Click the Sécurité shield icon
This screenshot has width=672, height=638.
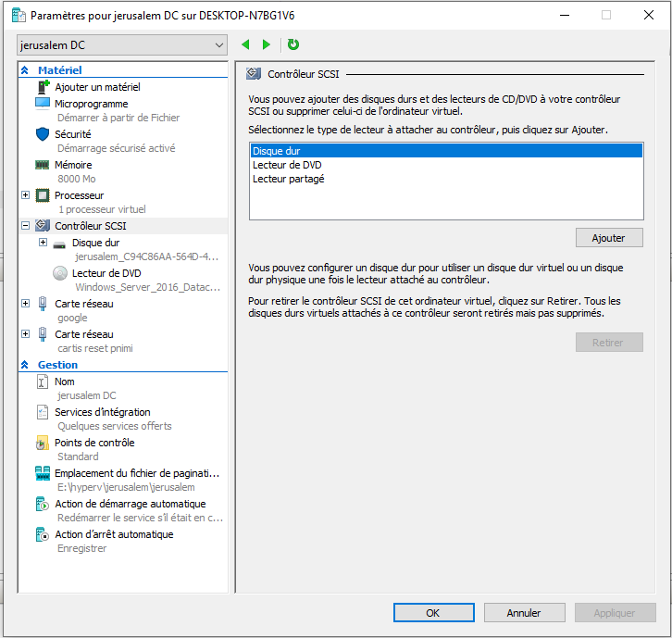(x=43, y=134)
